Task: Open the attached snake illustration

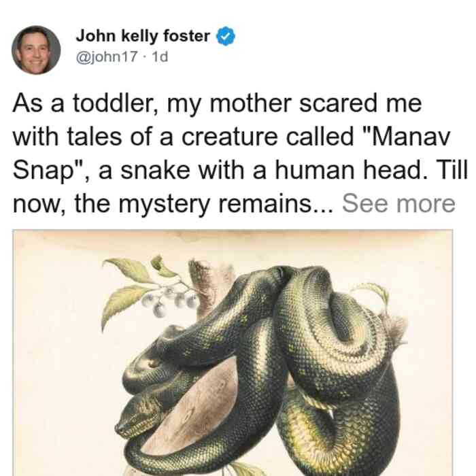Action: click(x=233, y=353)
